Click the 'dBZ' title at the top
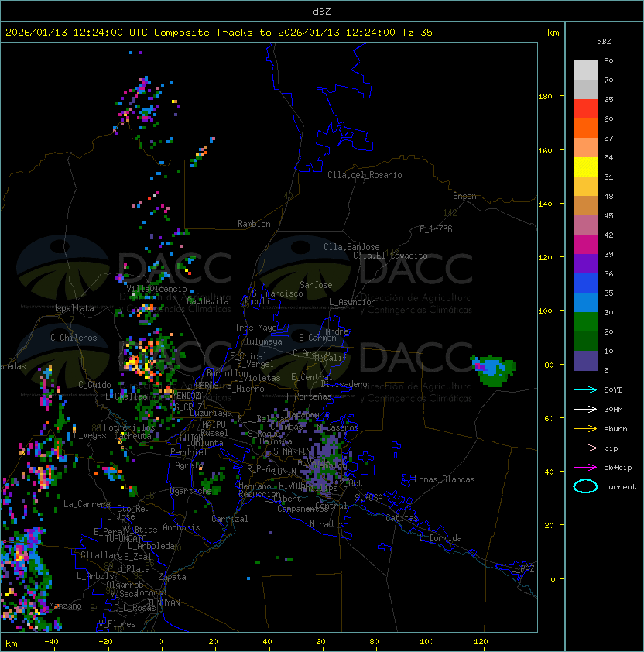The image size is (644, 652). [322, 11]
